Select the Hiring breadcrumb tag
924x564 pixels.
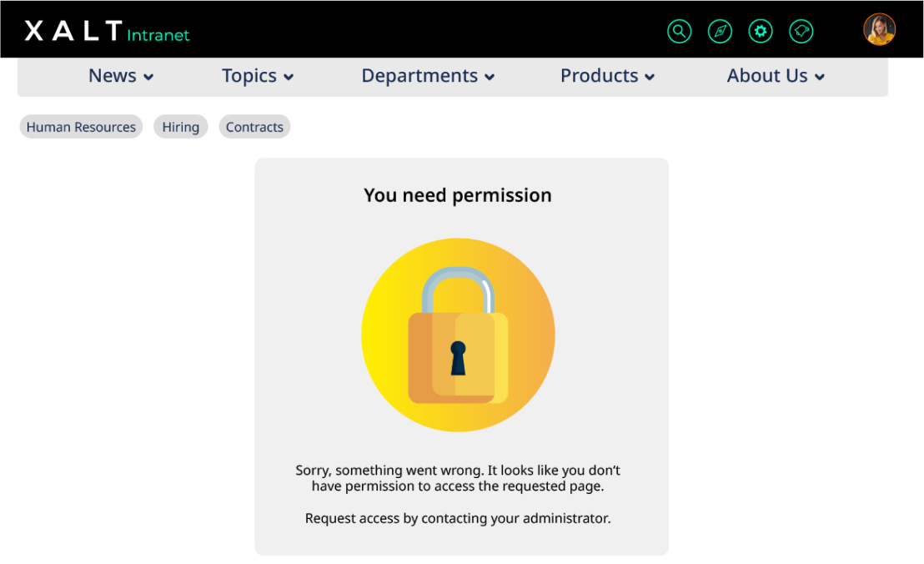tap(181, 127)
